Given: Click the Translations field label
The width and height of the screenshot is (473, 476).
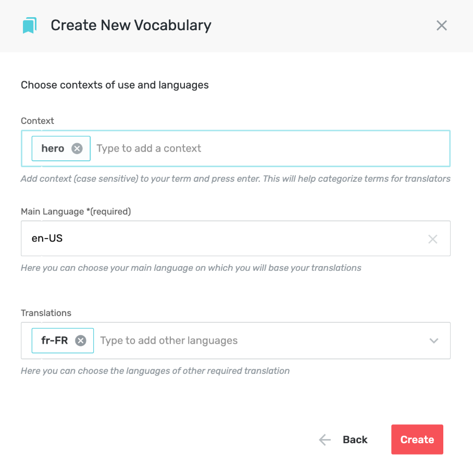Looking at the screenshot, I should (x=46, y=313).
